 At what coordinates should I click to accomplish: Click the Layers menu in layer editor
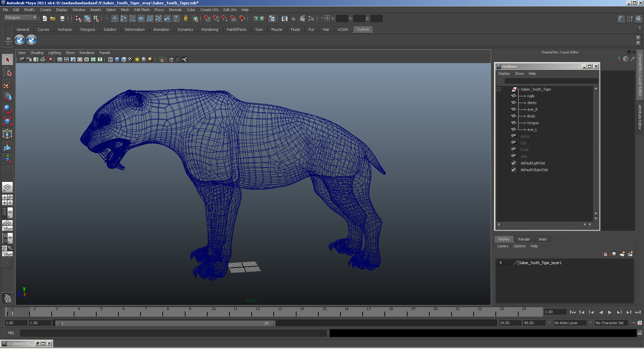[x=502, y=246]
